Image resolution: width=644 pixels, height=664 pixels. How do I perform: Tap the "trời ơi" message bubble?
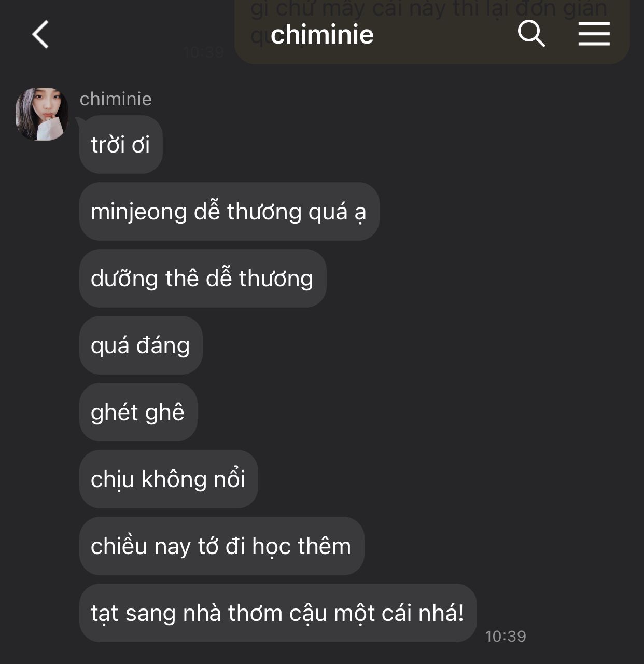coord(121,144)
